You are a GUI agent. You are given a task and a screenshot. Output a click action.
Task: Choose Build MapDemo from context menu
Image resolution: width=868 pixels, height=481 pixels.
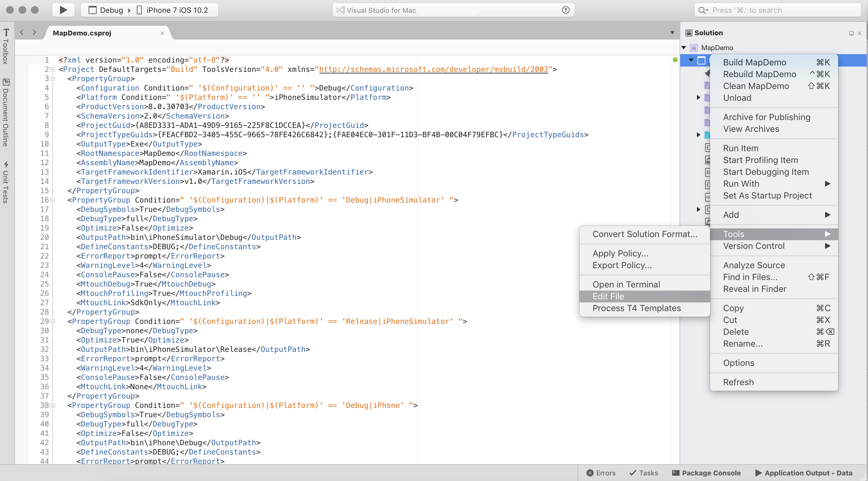click(x=774, y=62)
